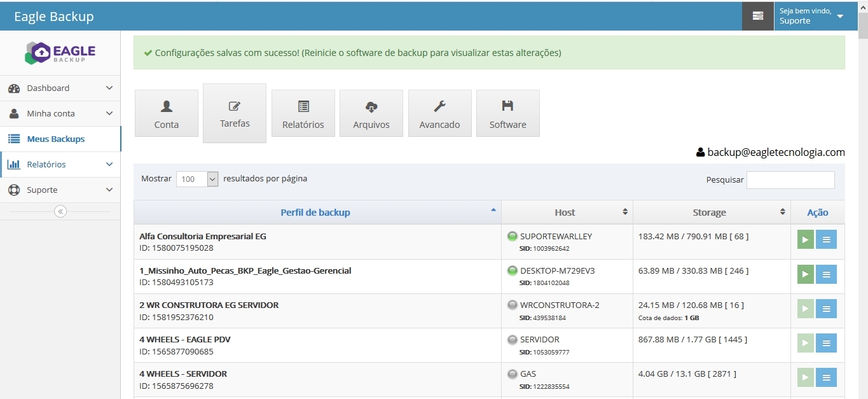Screen dimensions: 868x399
Task: Open action menu for 4 WHEELS - SERVIDOR
Action: [x=826, y=377]
